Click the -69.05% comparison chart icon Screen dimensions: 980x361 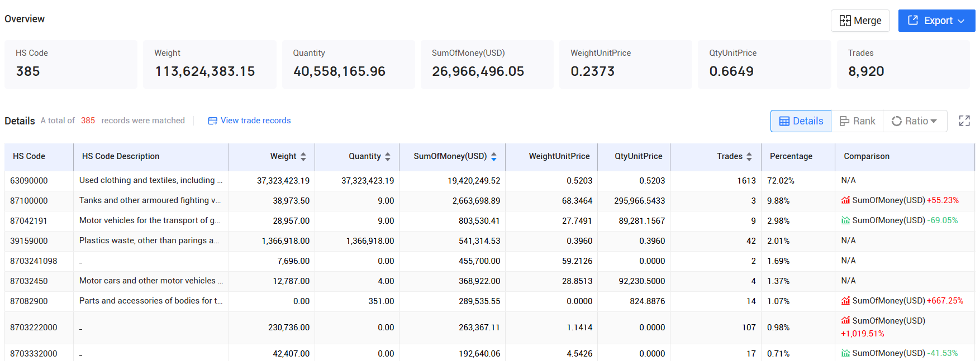point(845,220)
